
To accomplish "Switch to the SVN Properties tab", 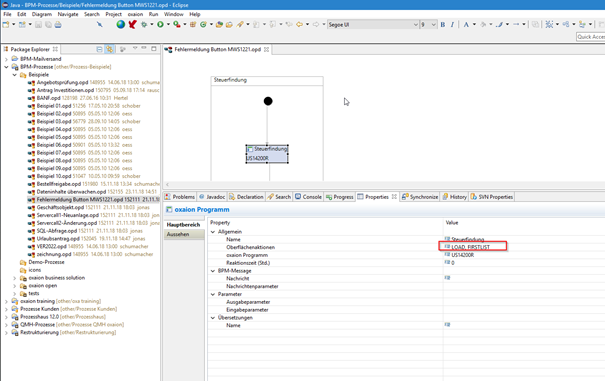I will 492,197.
